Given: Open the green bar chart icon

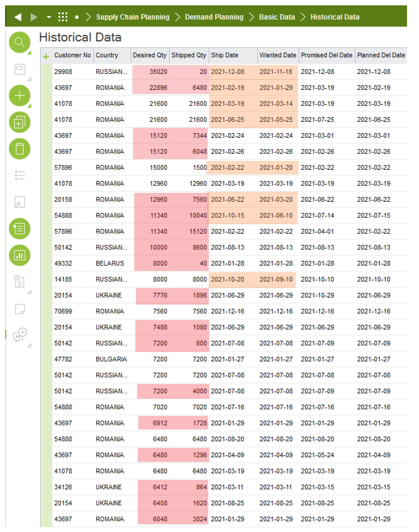Looking at the screenshot, I should pyautogui.click(x=19, y=255).
